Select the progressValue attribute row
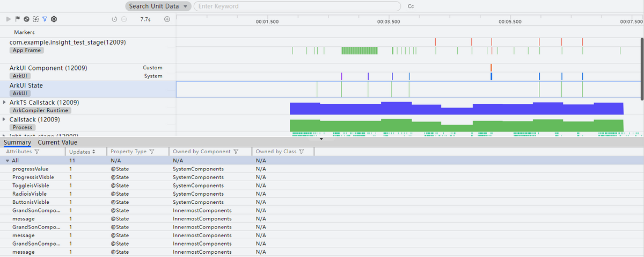The width and height of the screenshot is (644, 257). pyautogui.click(x=31, y=169)
